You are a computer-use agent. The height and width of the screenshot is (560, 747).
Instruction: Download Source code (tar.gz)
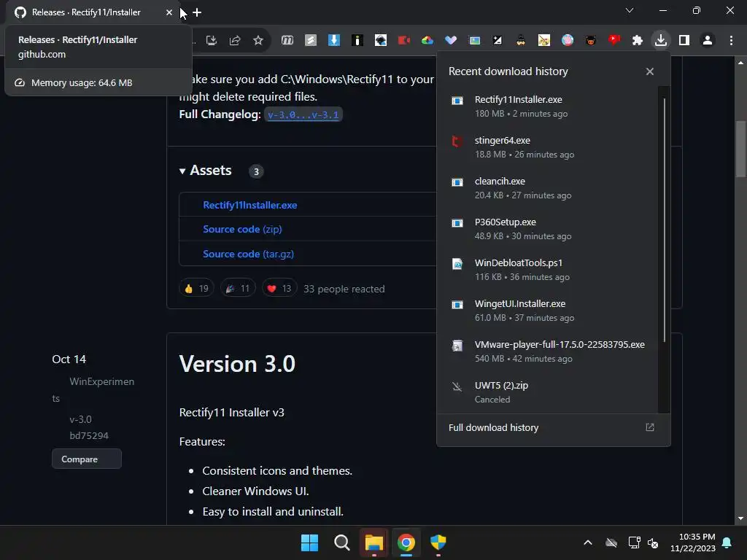coord(248,254)
